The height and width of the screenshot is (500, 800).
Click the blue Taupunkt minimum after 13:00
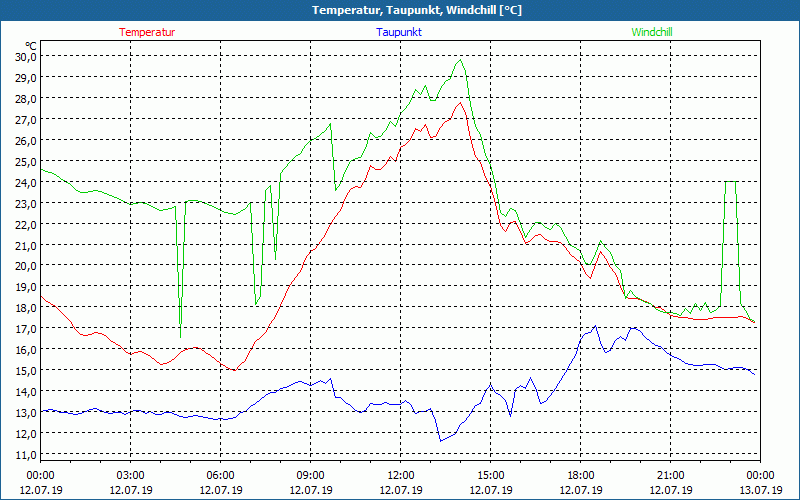coord(441,441)
